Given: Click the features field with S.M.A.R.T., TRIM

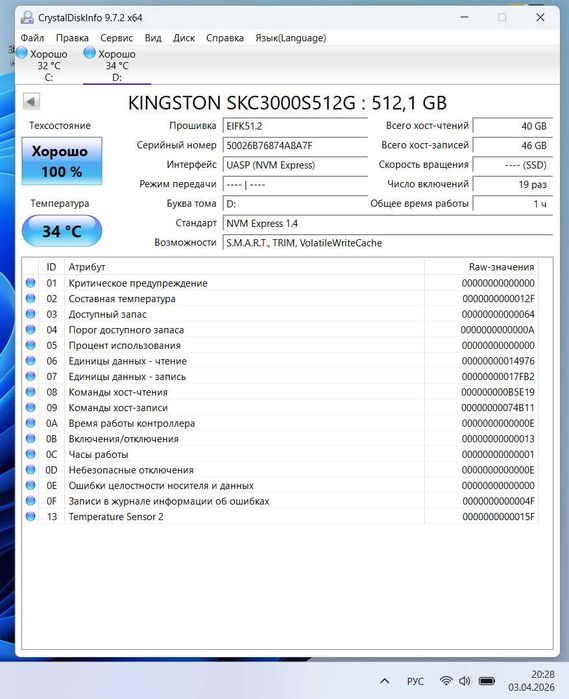Looking at the screenshot, I should (x=388, y=243).
